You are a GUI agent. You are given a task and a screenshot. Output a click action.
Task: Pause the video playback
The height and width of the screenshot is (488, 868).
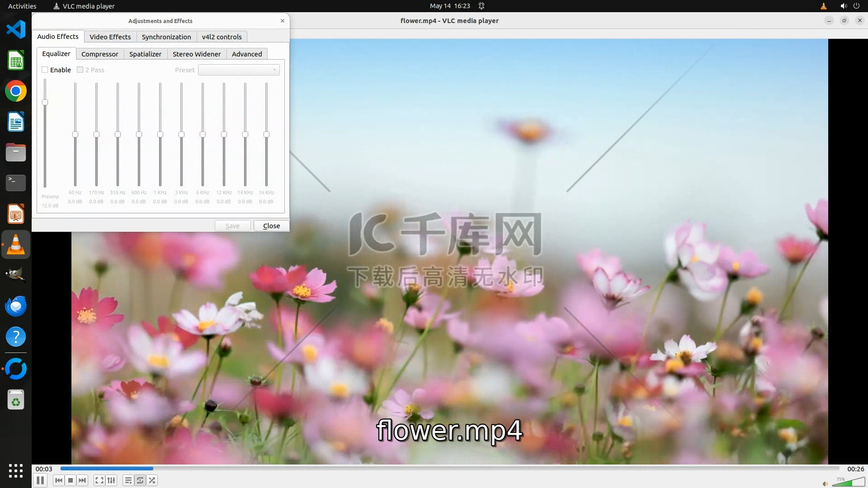pos(40,480)
